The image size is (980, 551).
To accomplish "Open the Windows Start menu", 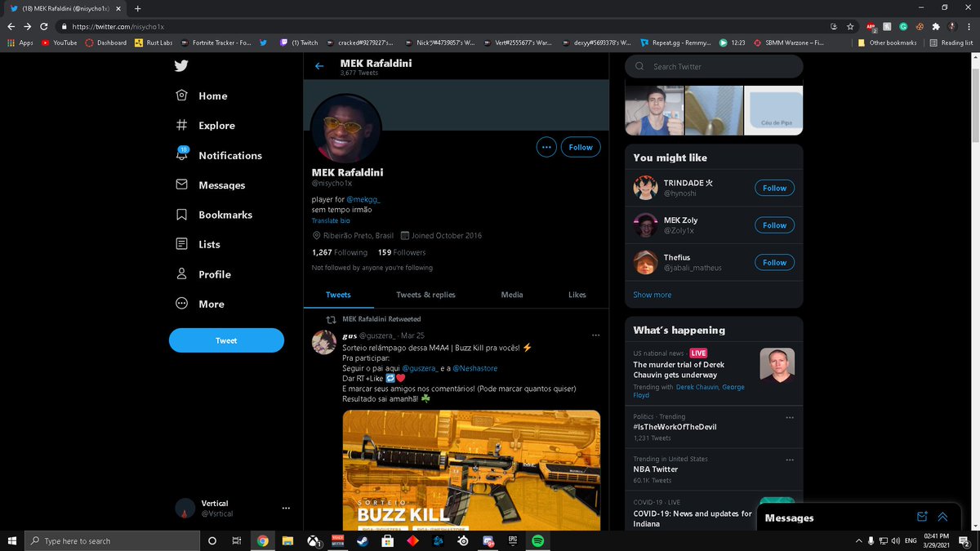I will coord(11,540).
